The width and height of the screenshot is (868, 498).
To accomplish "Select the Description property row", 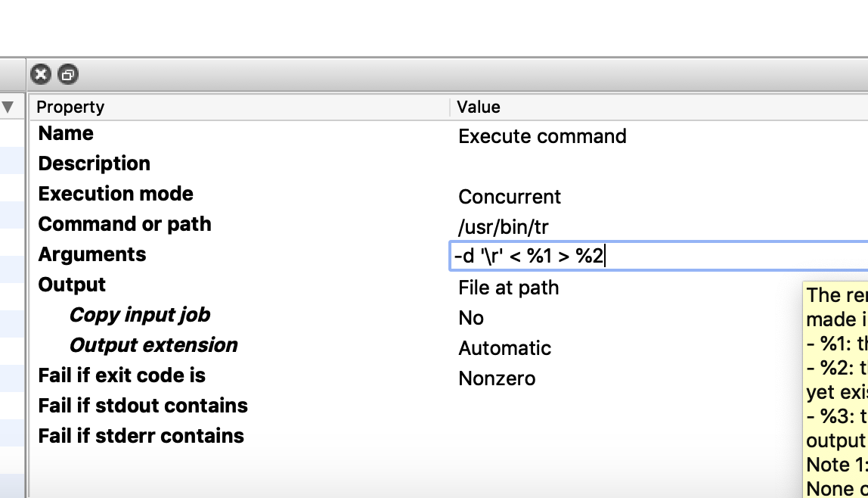I will point(95,163).
